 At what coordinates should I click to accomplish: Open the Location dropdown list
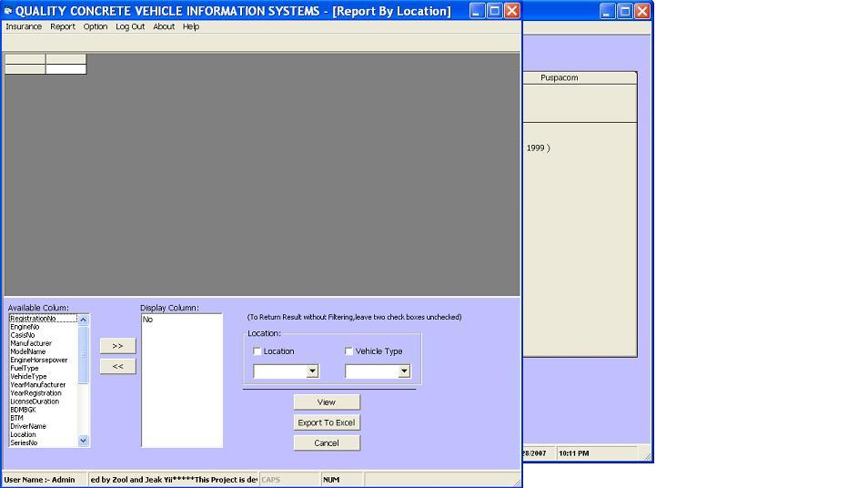point(312,371)
